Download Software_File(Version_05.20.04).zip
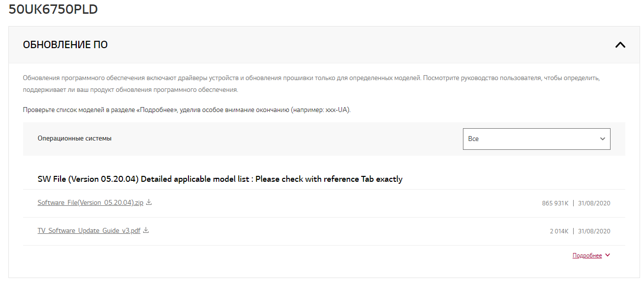Image resolution: width=644 pixels, height=281 pixels. click(x=90, y=202)
